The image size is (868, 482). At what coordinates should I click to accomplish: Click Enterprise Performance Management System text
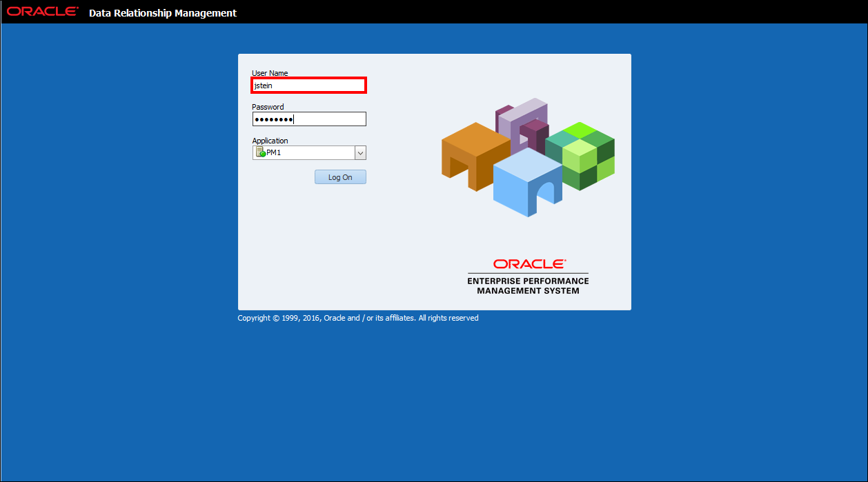[528, 285]
